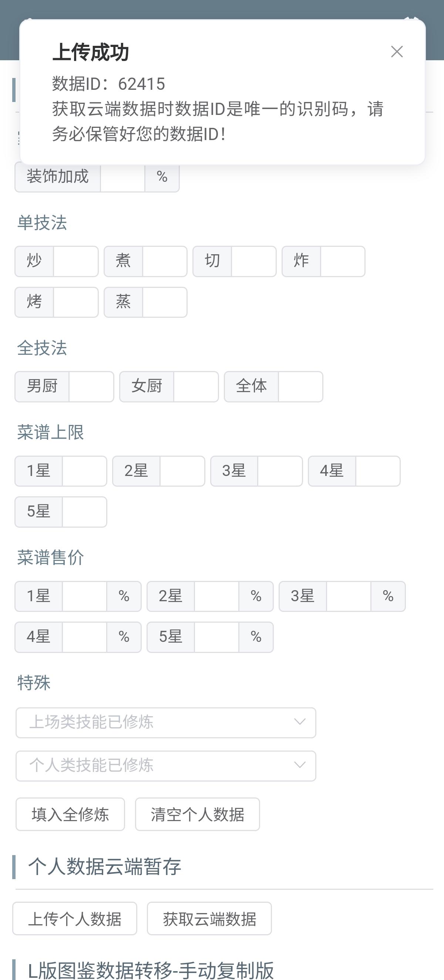
Task: Select the 煮 skill input box
Action: [x=165, y=261]
